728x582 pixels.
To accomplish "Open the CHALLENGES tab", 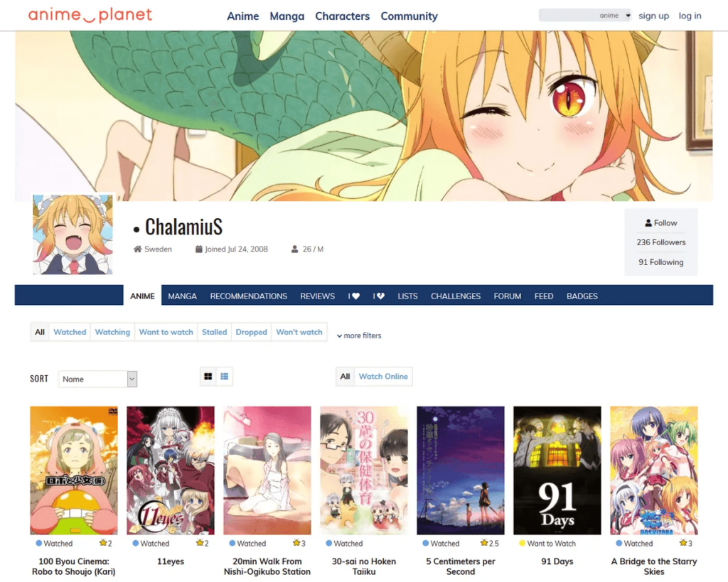I will (x=456, y=296).
